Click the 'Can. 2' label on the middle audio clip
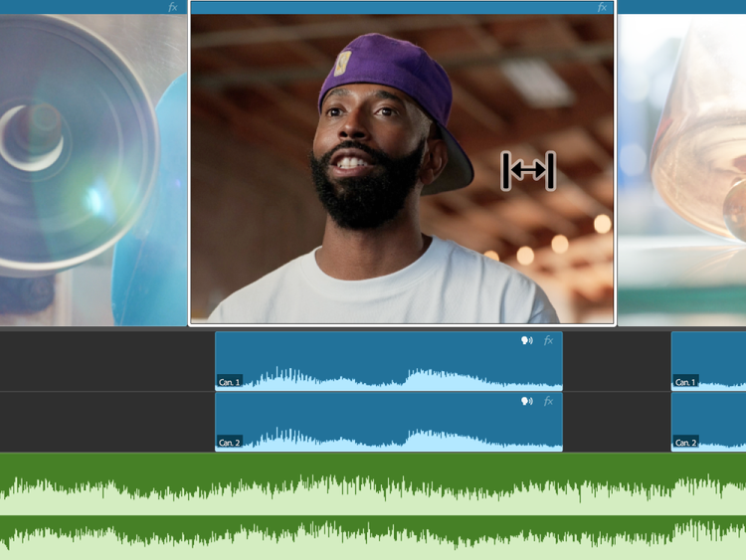Screen dimensions: 746x560 tap(230, 443)
